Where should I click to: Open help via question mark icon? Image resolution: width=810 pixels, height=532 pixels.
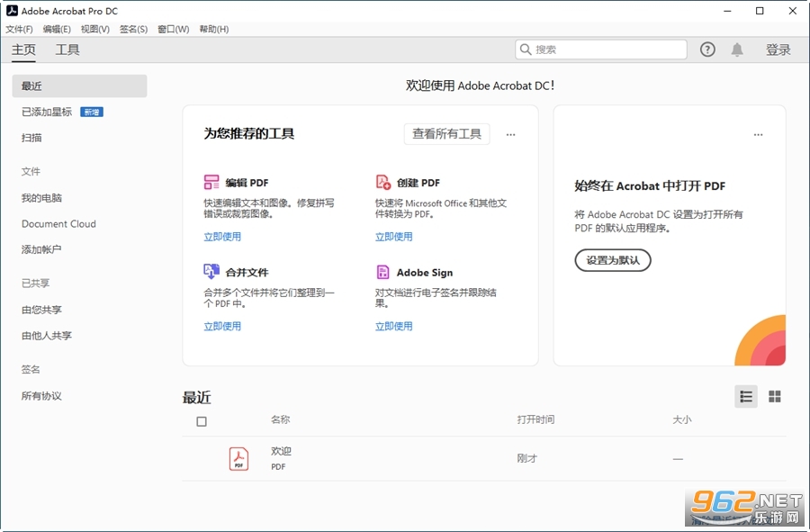[707, 50]
